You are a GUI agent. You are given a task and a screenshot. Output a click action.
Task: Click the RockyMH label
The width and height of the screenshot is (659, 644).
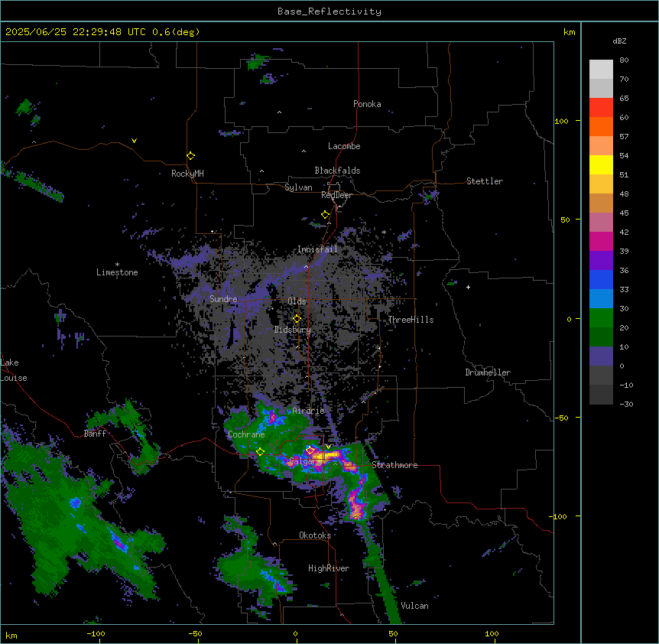pyautogui.click(x=187, y=174)
